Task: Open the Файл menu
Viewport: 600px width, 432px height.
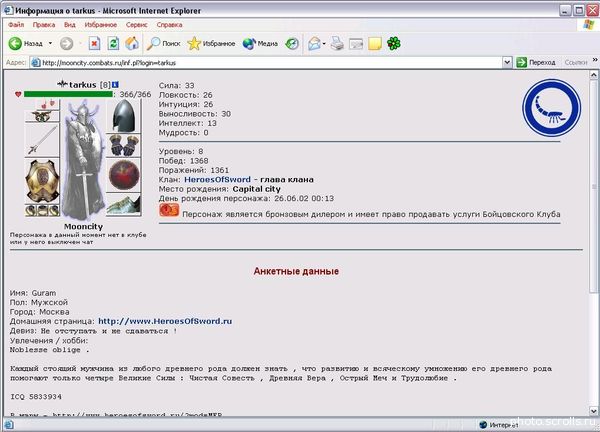Action: click(x=16, y=25)
